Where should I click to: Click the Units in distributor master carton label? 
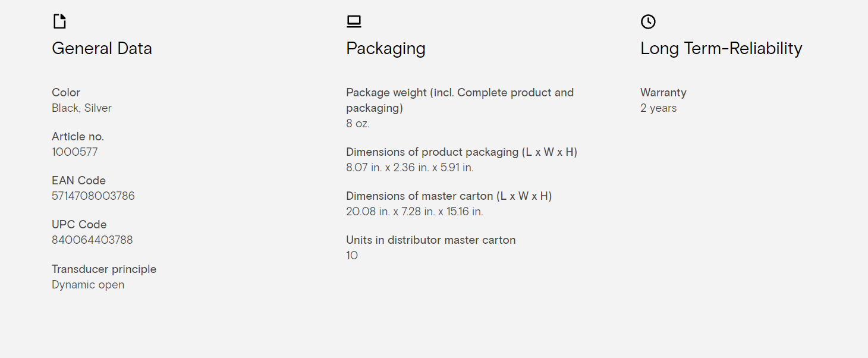pyautogui.click(x=431, y=240)
